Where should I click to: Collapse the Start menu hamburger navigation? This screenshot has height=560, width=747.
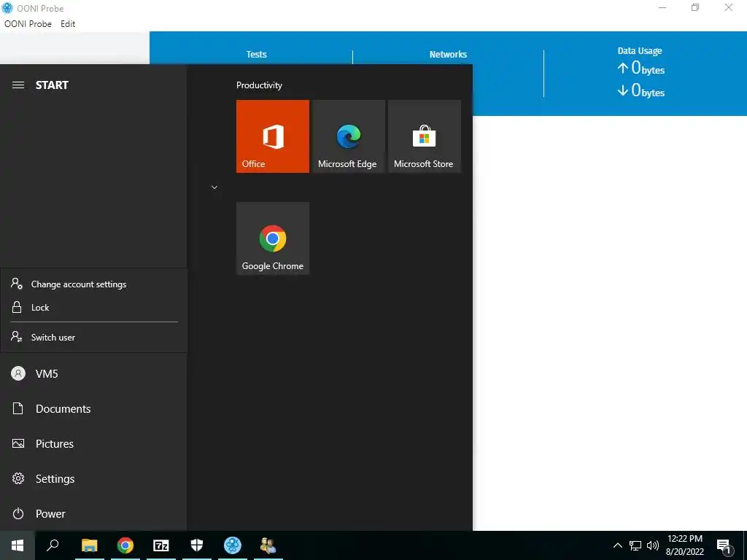pyautogui.click(x=18, y=85)
